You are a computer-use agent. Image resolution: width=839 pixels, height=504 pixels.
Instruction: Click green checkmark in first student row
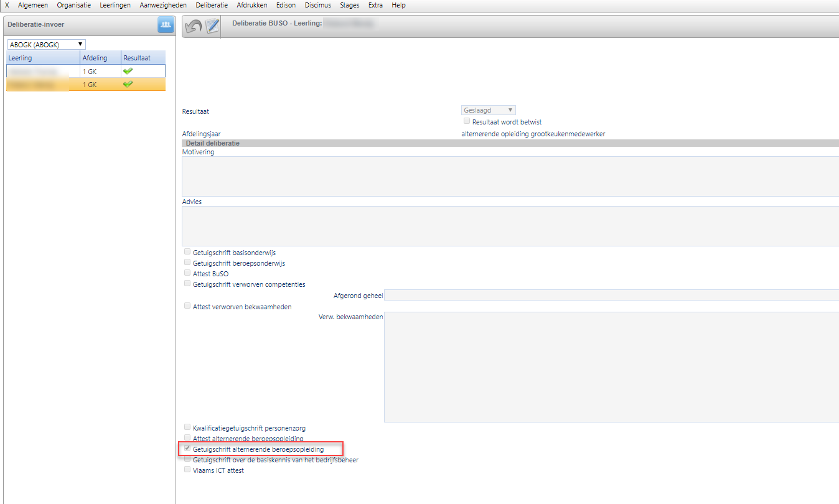[128, 72]
